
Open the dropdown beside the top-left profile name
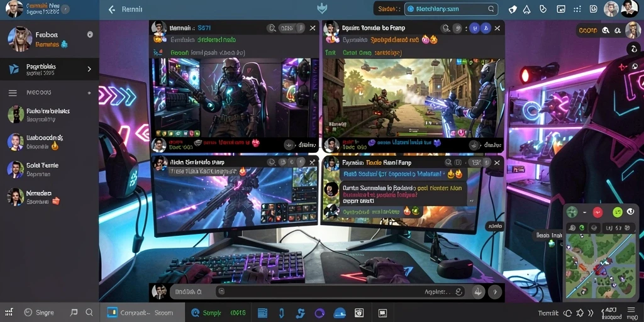(x=65, y=9)
